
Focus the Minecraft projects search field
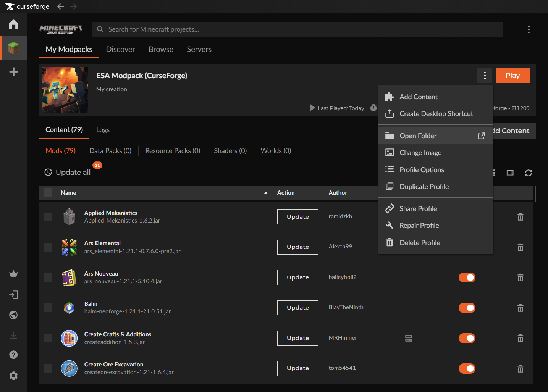click(298, 29)
